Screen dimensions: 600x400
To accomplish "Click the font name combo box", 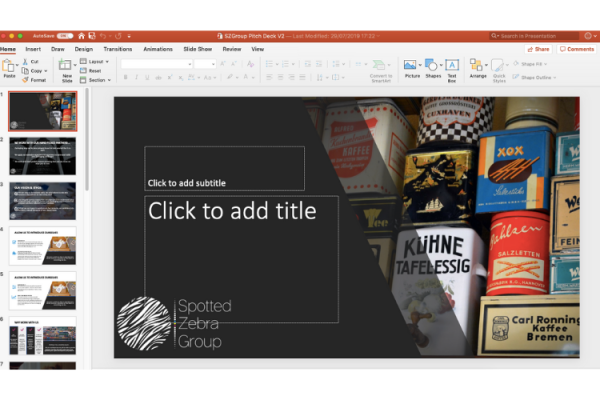I will pos(157,64).
